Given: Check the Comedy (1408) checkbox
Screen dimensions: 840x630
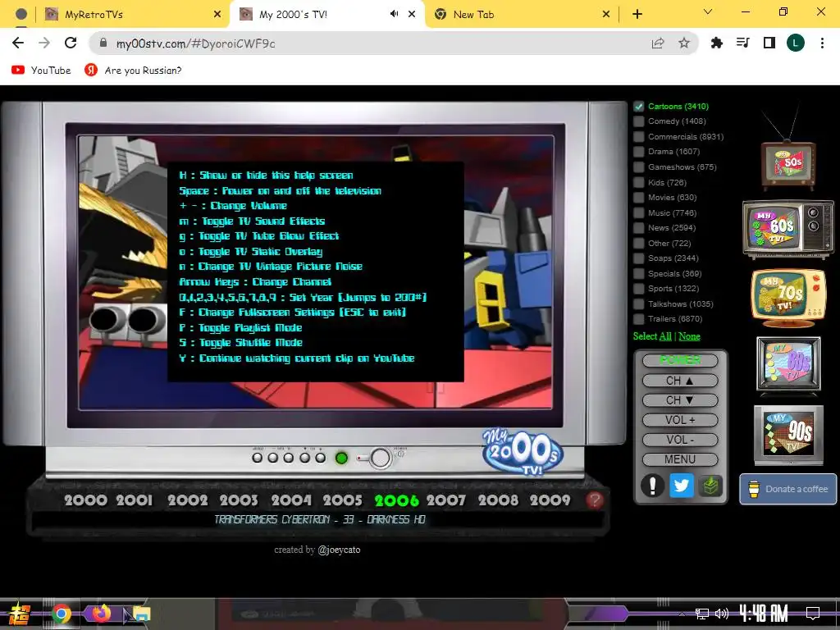Looking at the screenshot, I should [x=638, y=121].
